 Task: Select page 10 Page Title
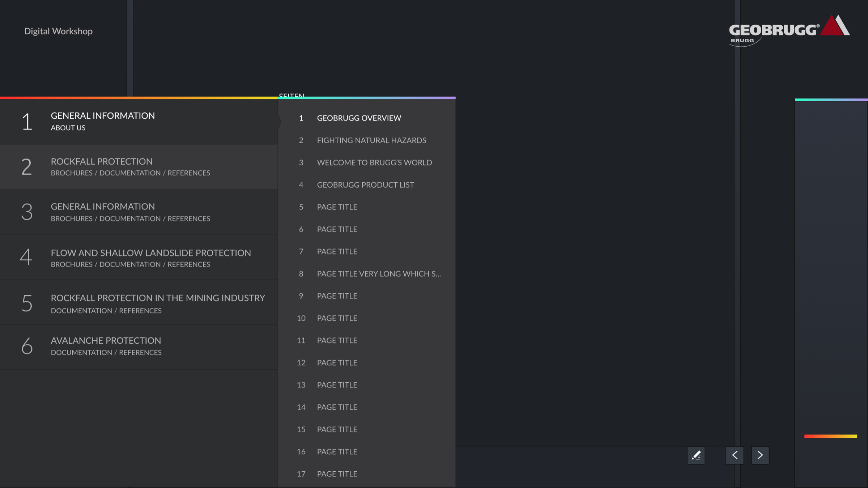tap(366, 318)
